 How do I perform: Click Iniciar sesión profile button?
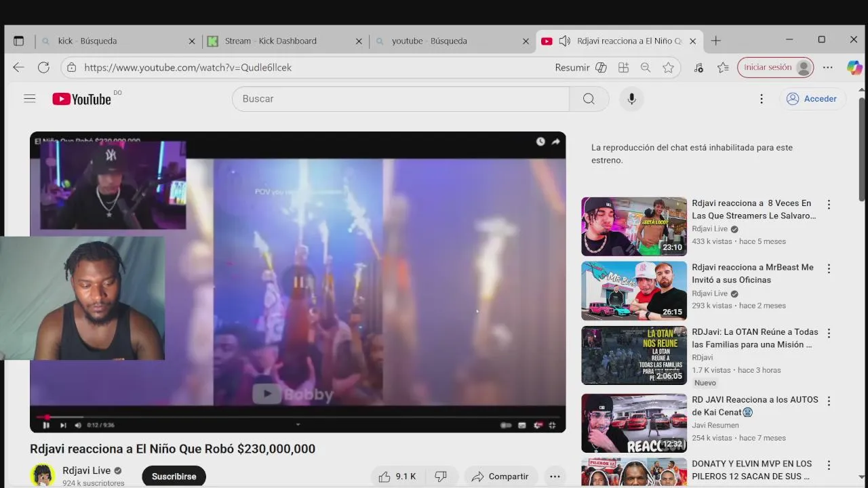point(775,68)
